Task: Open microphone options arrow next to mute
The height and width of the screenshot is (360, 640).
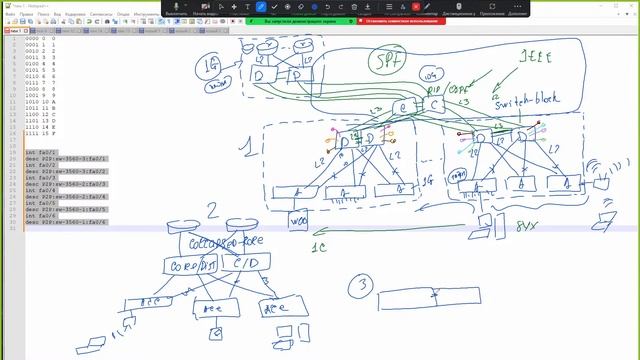Action: click(186, 5)
